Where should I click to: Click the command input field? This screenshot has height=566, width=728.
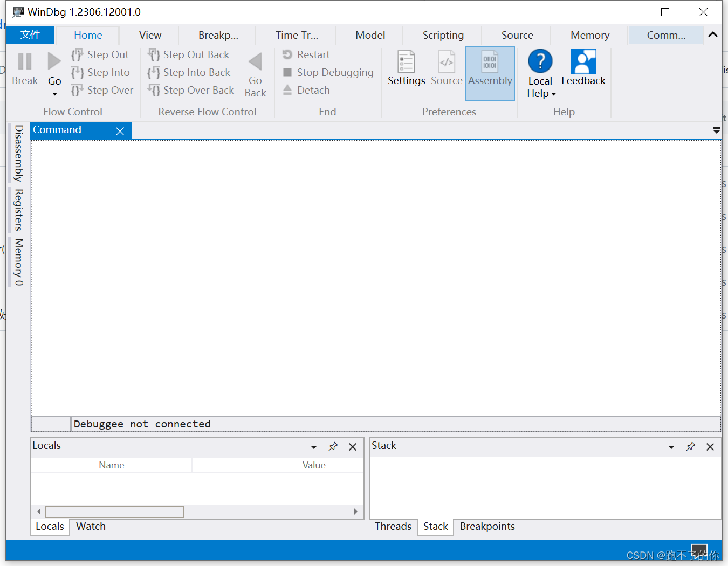[x=396, y=424]
